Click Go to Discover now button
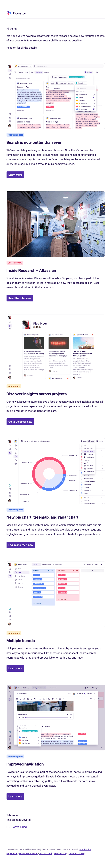This screenshot has height=868, width=111. pos(20,421)
